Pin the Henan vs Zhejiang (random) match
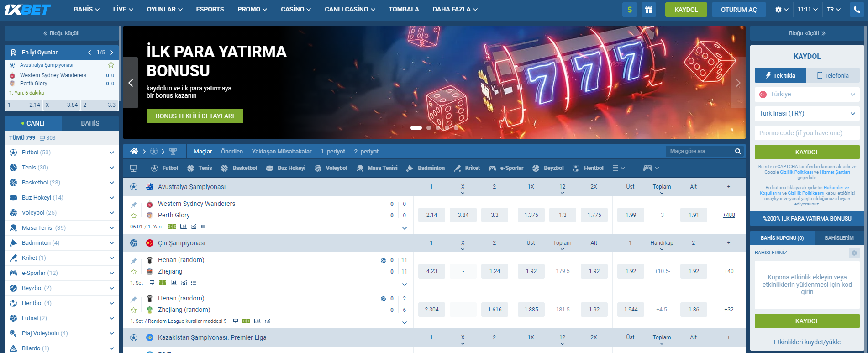The image size is (868, 353). pos(134,299)
